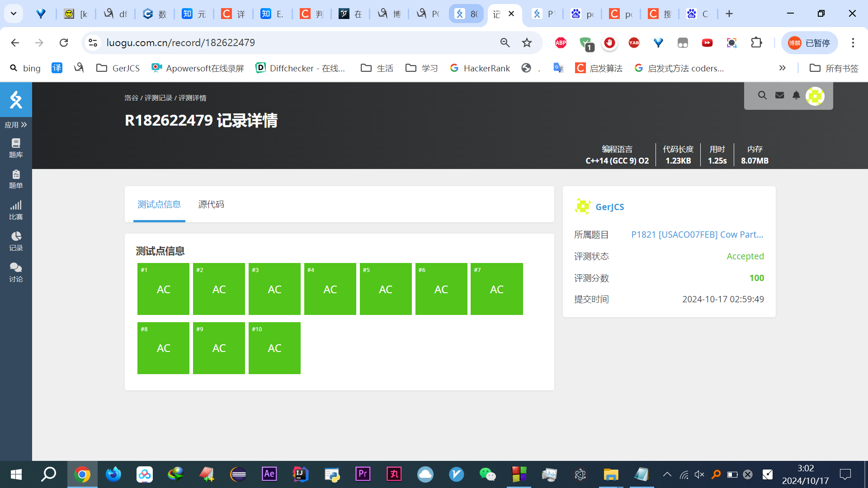
Task: Open problem P1821 Cow Party link
Action: [x=697, y=235]
